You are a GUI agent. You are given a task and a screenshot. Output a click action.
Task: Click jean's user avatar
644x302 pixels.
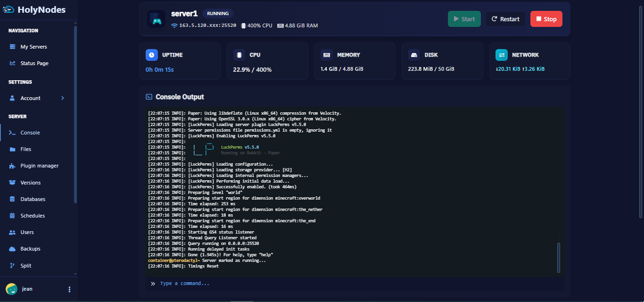point(12,289)
